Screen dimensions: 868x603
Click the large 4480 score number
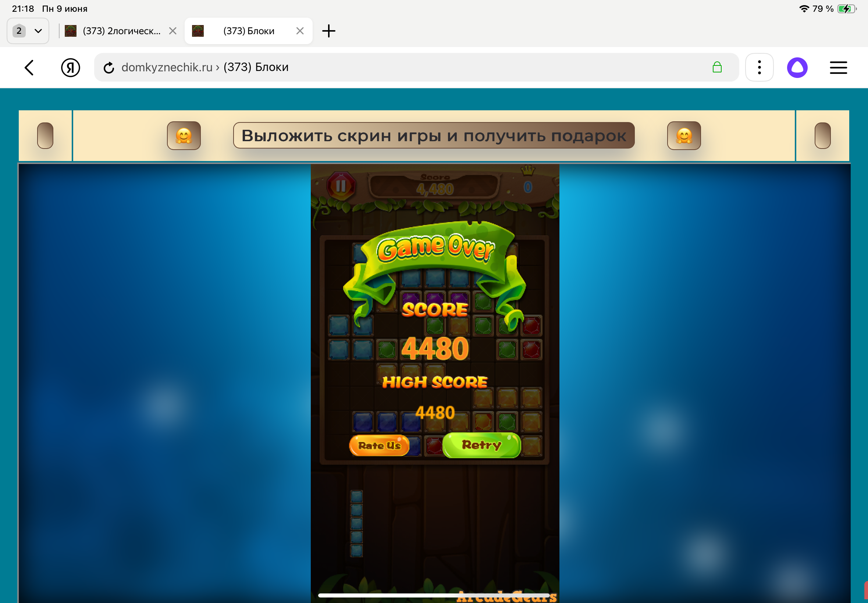coord(435,349)
